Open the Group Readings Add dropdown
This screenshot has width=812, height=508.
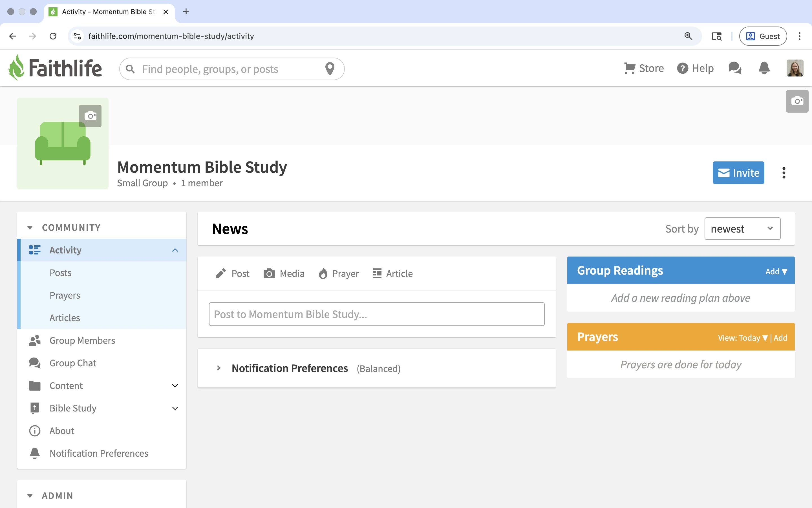point(776,271)
